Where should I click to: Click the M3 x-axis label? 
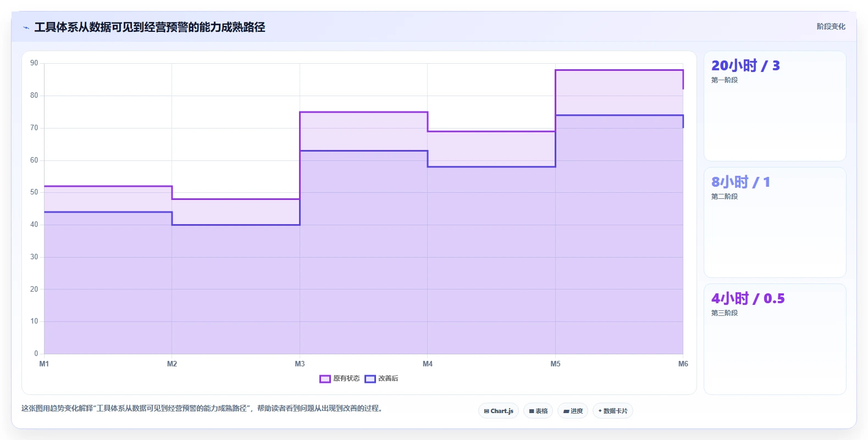coord(300,364)
